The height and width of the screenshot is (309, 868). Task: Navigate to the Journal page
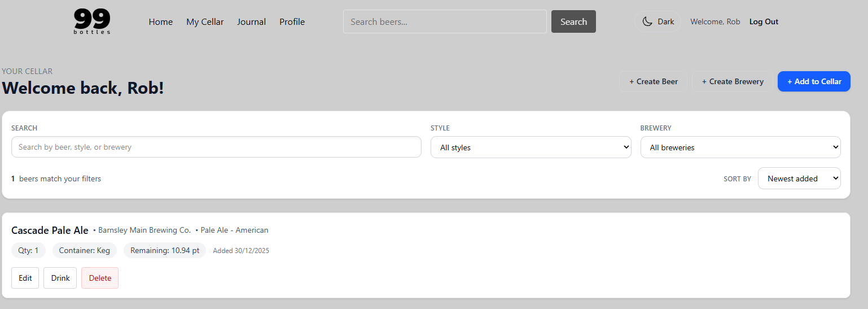[251, 22]
